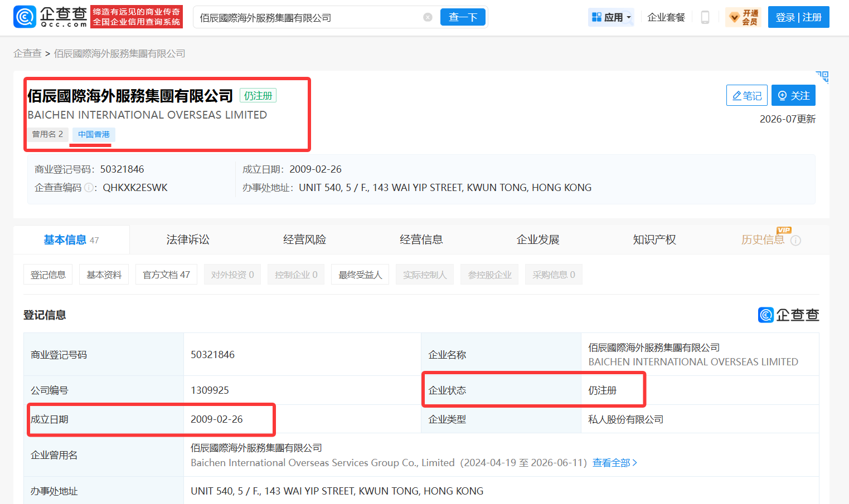Select the 实际控制人 sub-tab

[425, 275]
